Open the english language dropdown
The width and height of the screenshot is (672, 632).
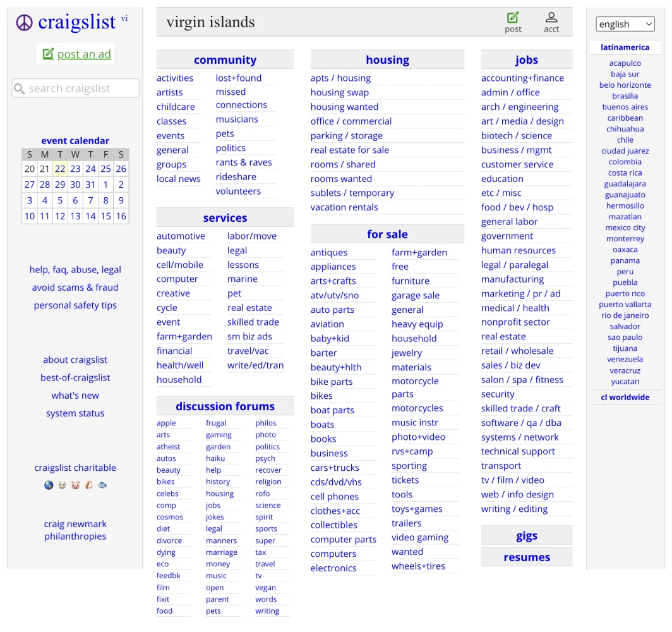625,24
